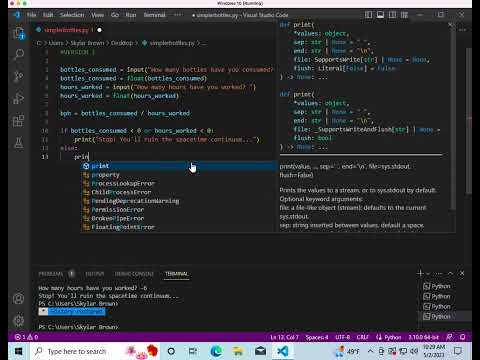
Task: Add a new terminal with plus icon
Action: coord(420,273)
